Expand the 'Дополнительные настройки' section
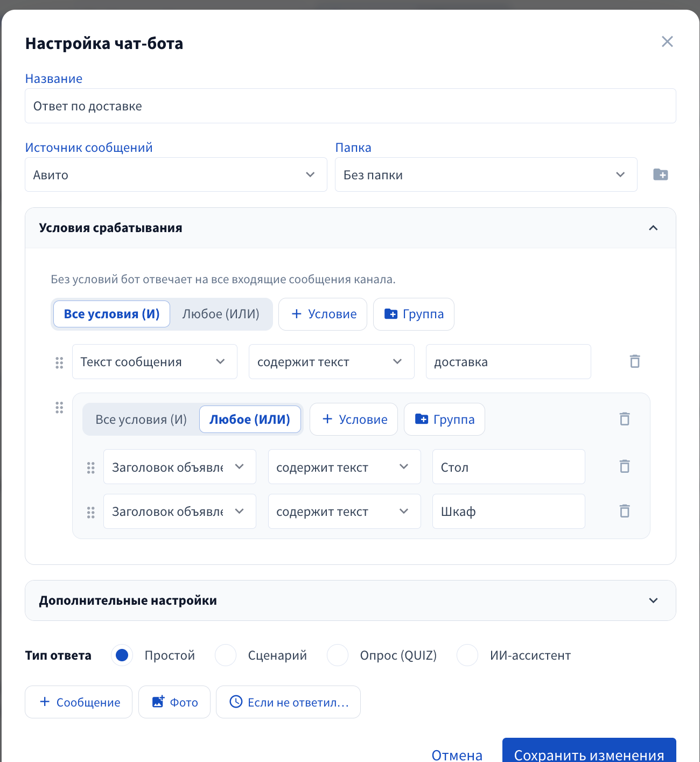 (x=653, y=600)
